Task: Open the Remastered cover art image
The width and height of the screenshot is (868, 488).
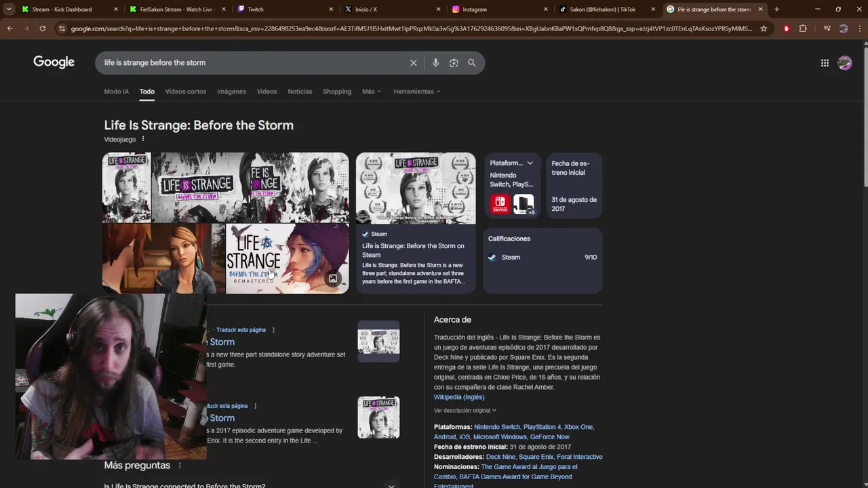Action: click(287, 258)
